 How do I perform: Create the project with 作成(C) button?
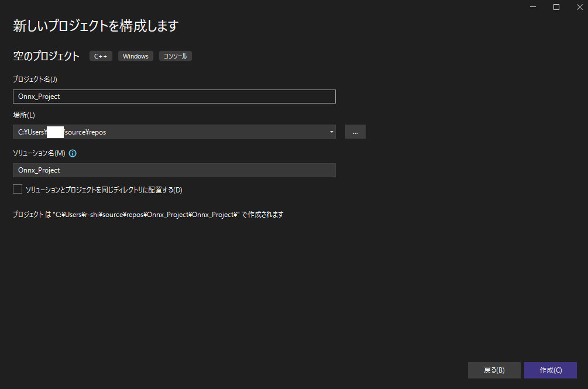point(550,370)
